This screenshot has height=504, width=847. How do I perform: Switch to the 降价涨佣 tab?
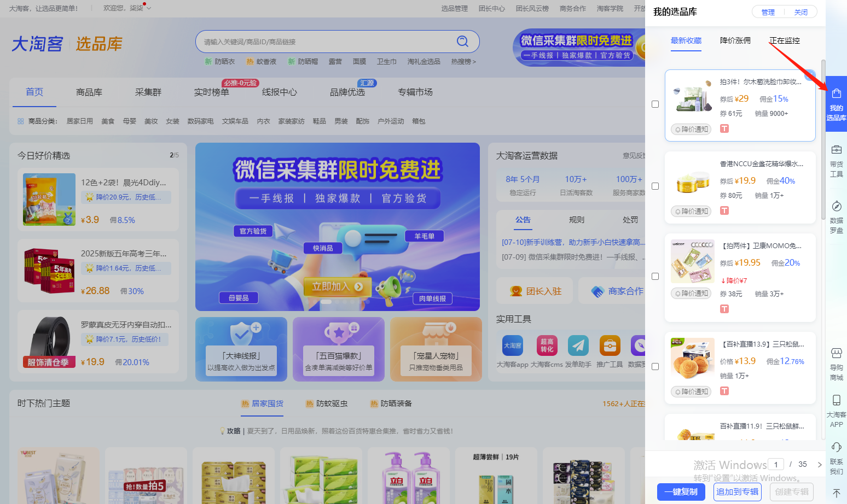click(735, 40)
